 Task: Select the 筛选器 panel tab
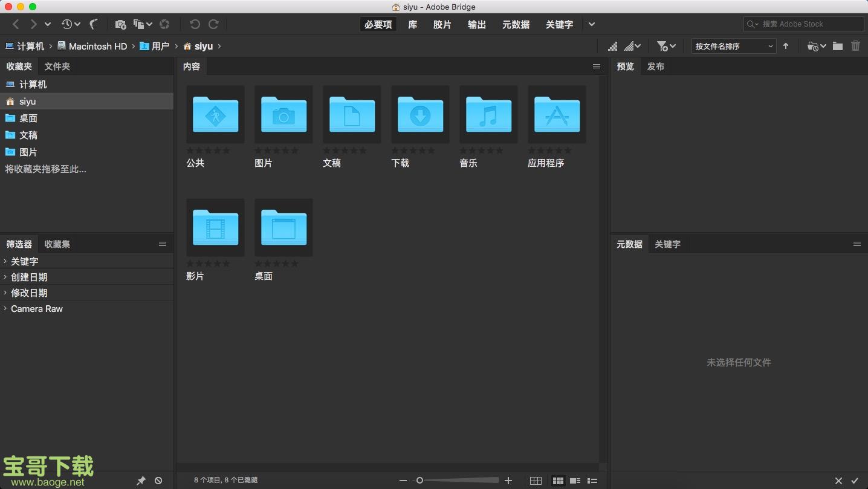click(19, 244)
